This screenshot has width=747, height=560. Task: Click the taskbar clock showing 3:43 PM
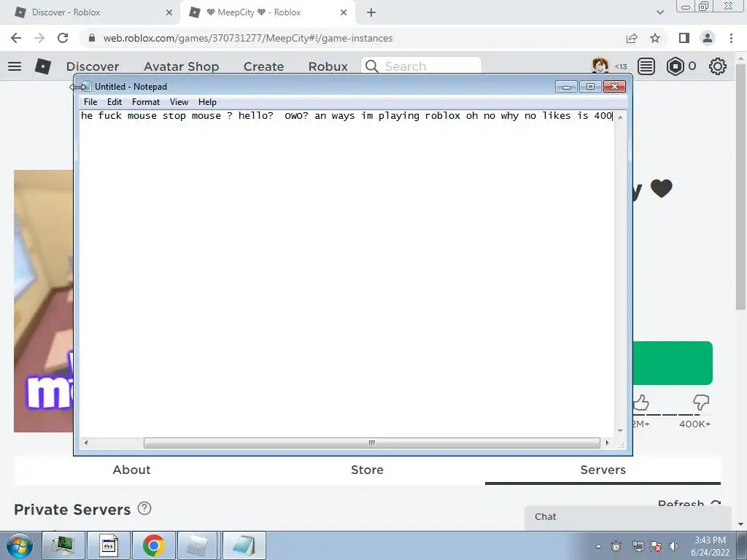(x=710, y=546)
